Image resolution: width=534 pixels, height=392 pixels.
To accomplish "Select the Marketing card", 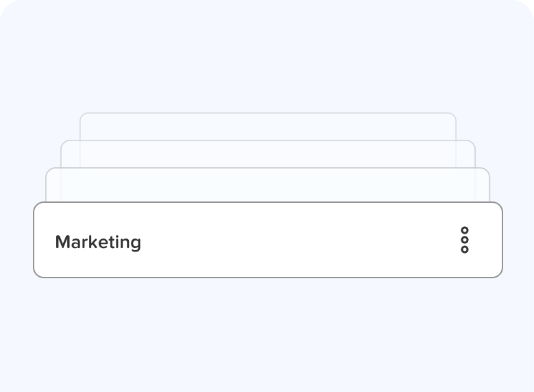I will 267,240.
